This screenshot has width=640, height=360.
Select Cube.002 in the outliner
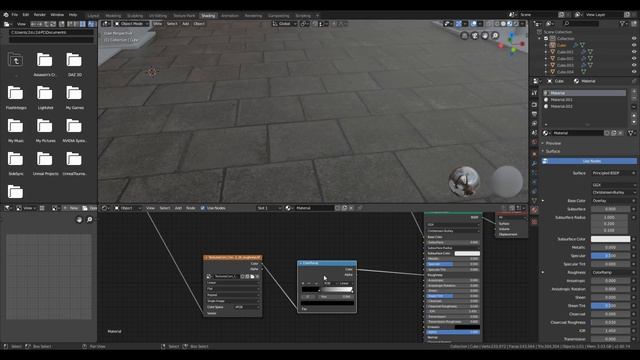coord(565,58)
